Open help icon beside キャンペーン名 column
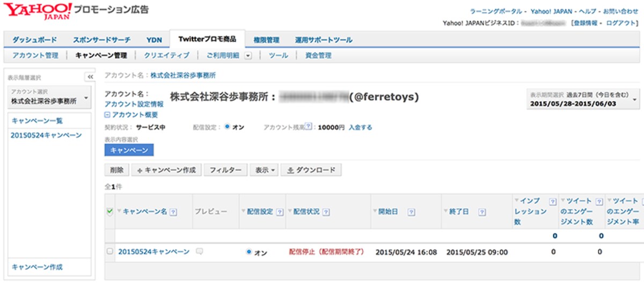644x288 pixels. (x=173, y=212)
